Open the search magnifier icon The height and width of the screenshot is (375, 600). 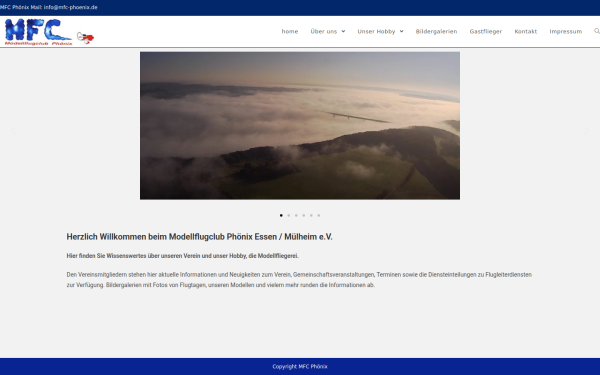[597, 31]
